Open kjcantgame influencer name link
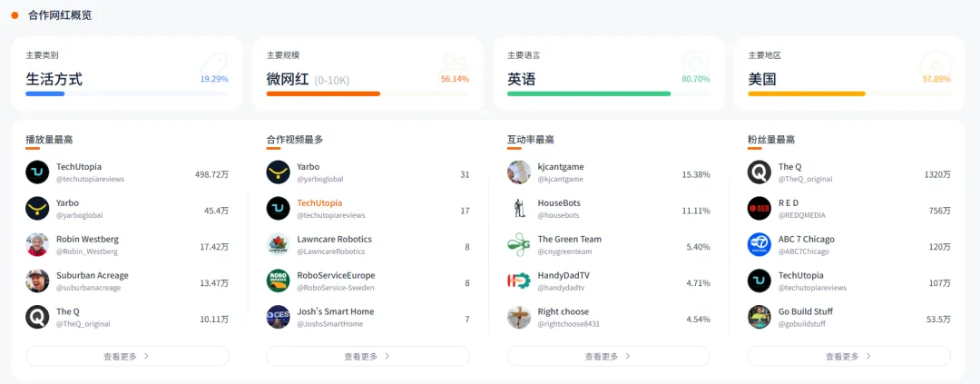The width and height of the screenshot is (980, 384). (561, 167)
